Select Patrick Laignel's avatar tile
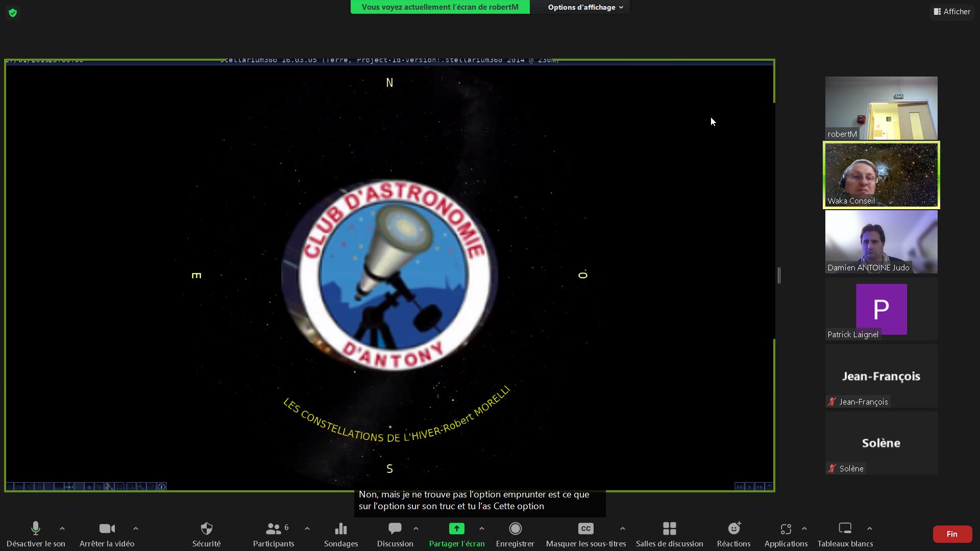Viewport: 980px width, 551px height. point(881,309)
